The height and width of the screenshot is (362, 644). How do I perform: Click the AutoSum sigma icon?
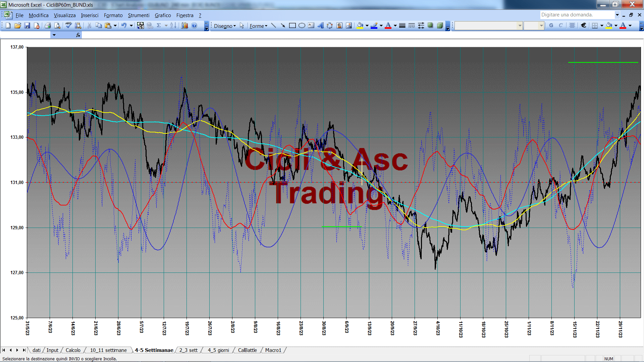point(159,25)
